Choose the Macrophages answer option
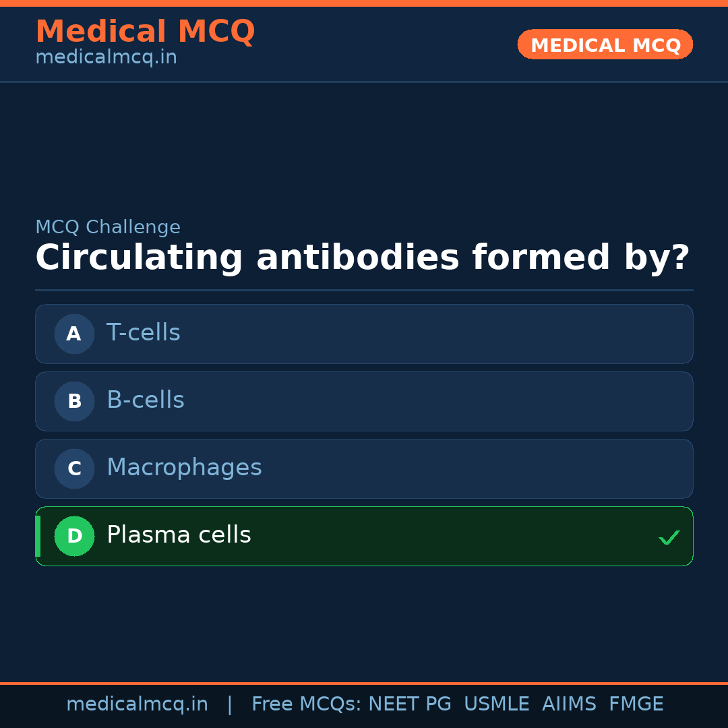The image size is (728, 728). (364, 468)
